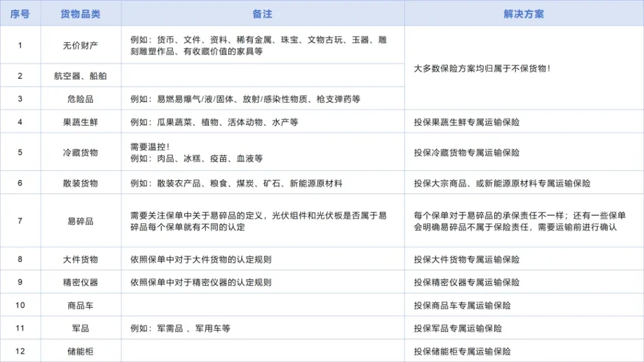Select the 投保果蔬生鲜专属运输保险 solution cell
644x362 pixels.
[467, 123]
